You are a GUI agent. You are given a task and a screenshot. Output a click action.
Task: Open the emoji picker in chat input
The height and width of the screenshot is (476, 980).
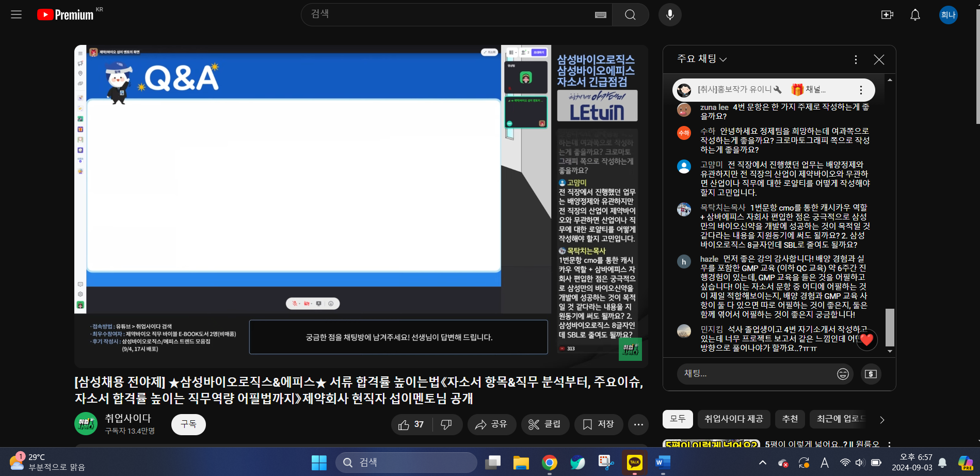[843, 374]
